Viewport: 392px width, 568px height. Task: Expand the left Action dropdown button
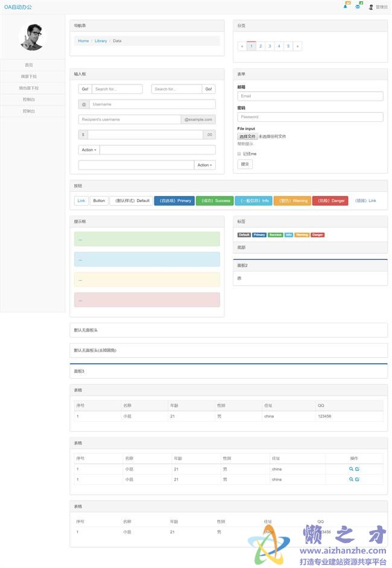(89, 150)
